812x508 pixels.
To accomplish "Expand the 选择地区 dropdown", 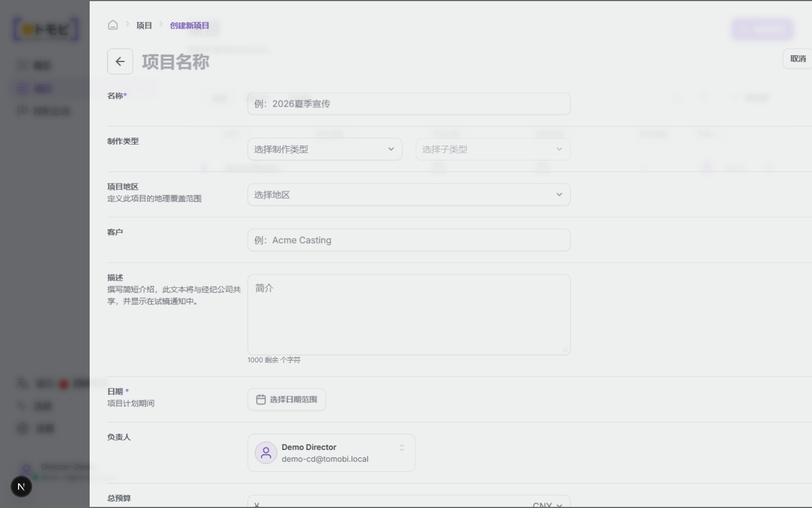I will click(x=409, y=195).
